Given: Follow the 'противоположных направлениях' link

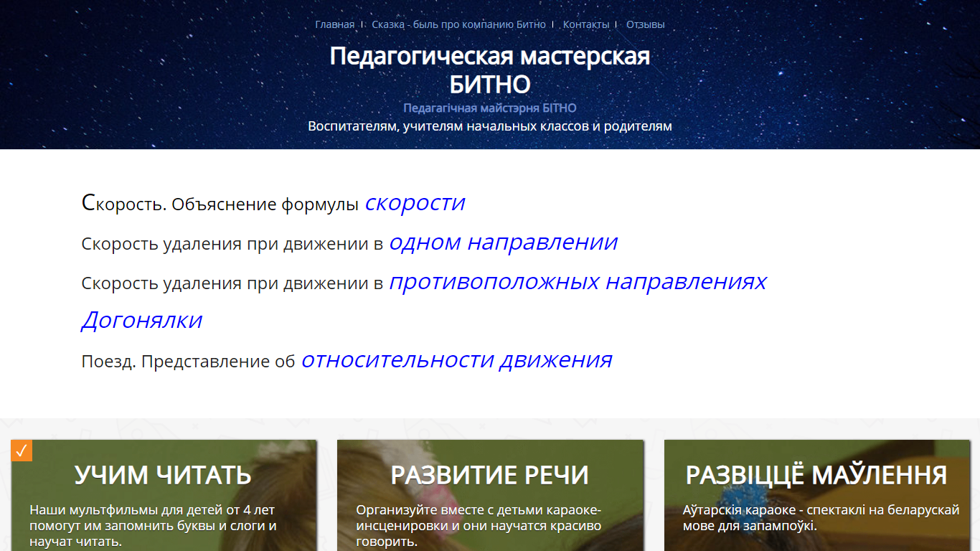Looking at the screenshot, I should pos(578,281).
